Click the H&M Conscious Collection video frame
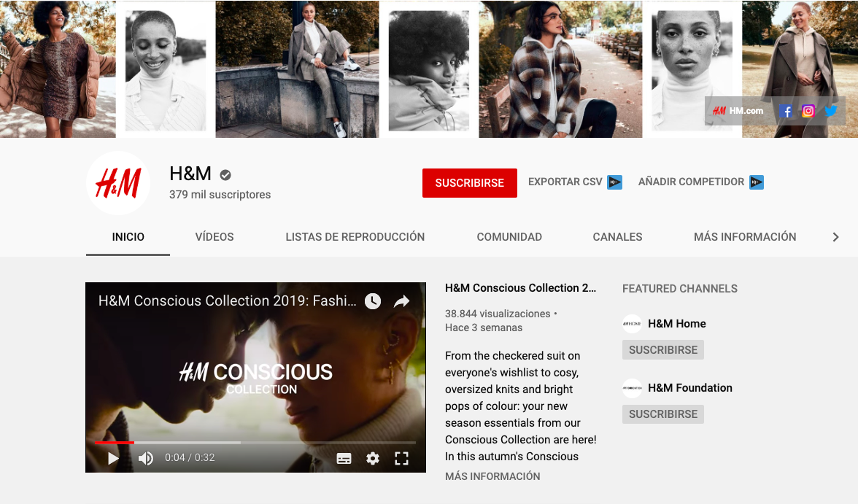This screenshot has height=504, width=858. tap(255, 377)
